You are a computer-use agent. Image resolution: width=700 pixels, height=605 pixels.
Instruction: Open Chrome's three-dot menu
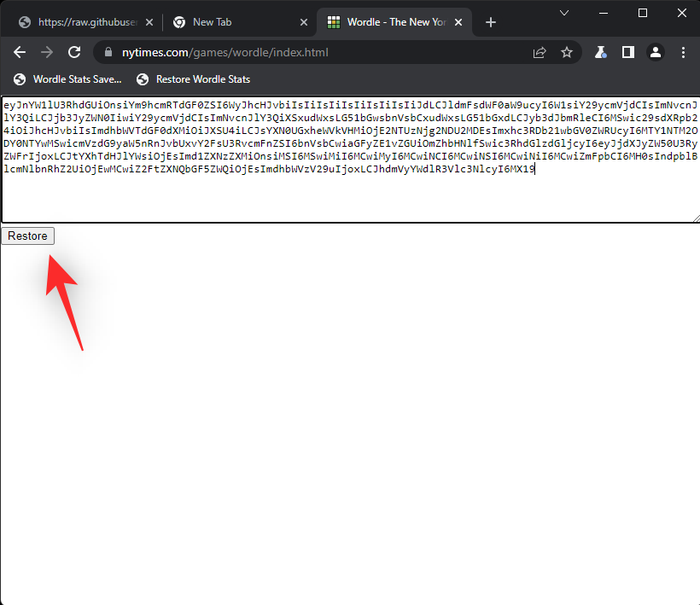683,52
